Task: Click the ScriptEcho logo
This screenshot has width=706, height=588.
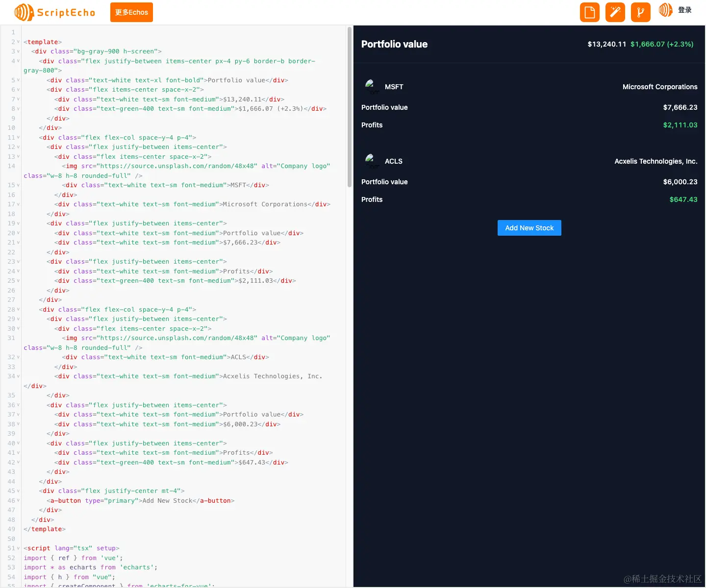Action: [55, 12]
